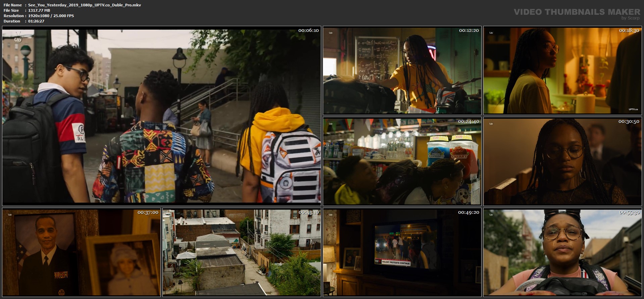Click the 00:30:50 timestamp
The width and height of the screenshot is (644, 299).
coord(629,121)
